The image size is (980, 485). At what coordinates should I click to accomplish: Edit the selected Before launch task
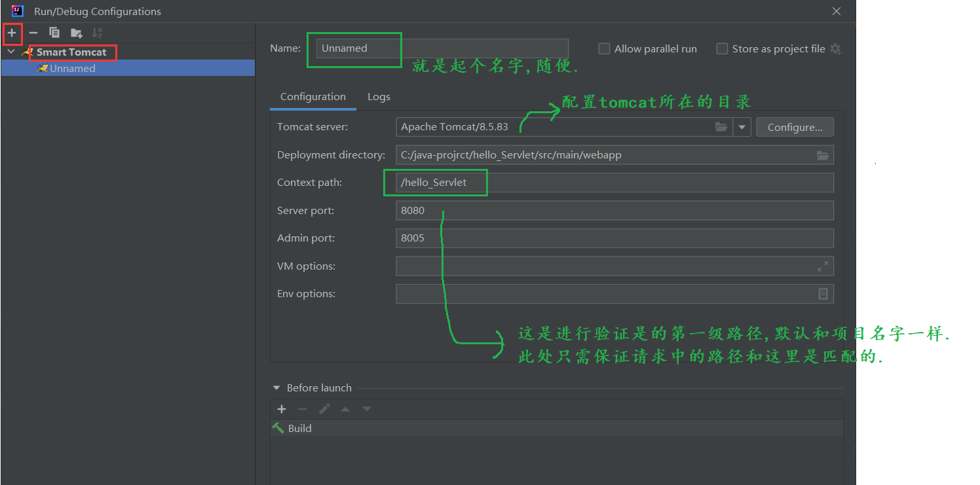(x=324, y=409)
